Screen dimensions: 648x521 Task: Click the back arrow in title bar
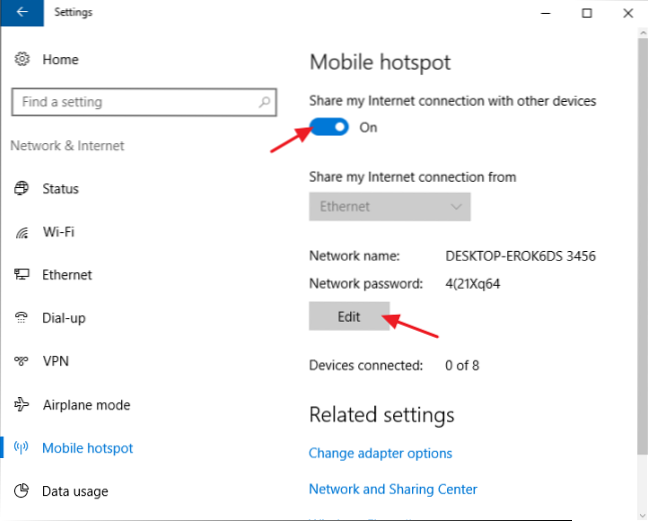coord(22,12)
